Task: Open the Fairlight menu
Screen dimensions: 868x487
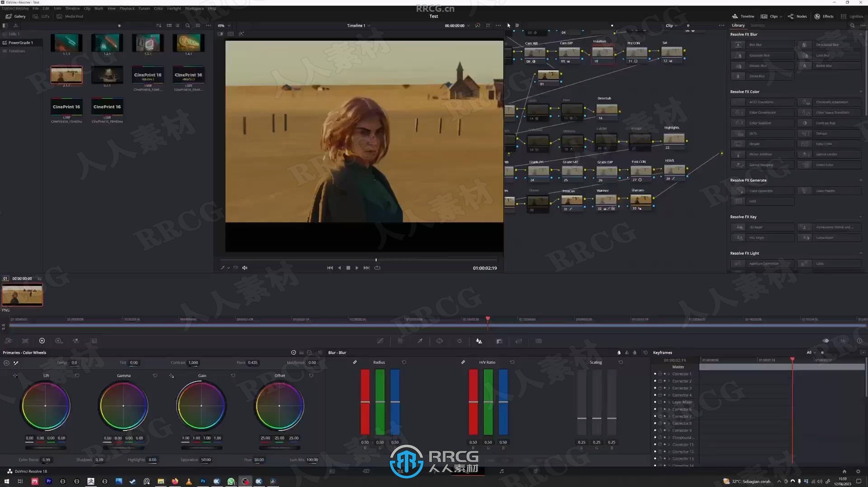Action: [174, 9]
